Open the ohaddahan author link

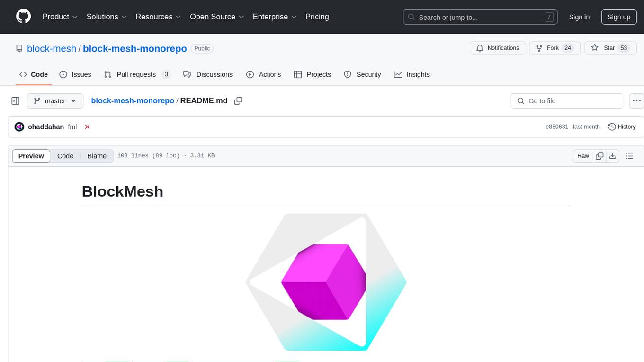pyautogui.click(x=46, y=127)
